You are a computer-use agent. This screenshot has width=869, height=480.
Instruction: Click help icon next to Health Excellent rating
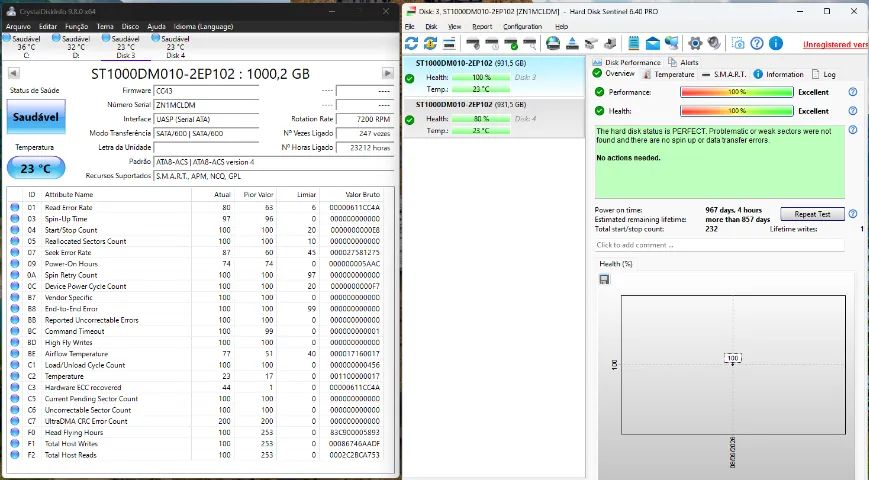point(853,111)
